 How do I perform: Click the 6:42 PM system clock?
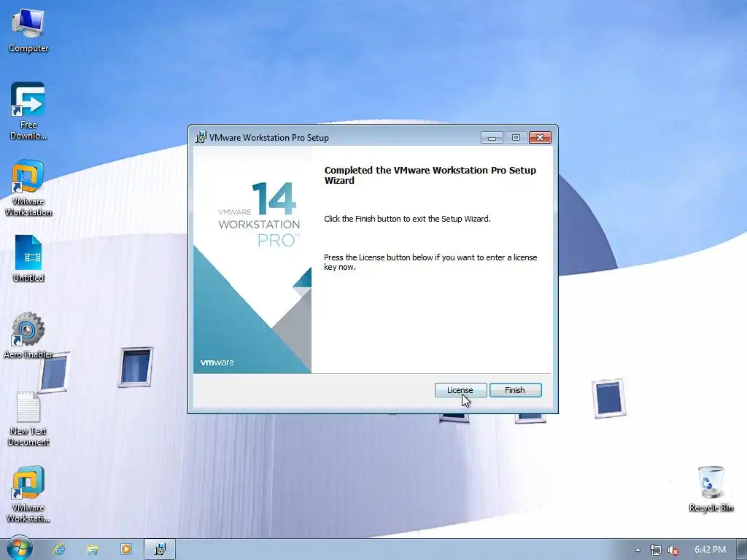pos(710,550)
